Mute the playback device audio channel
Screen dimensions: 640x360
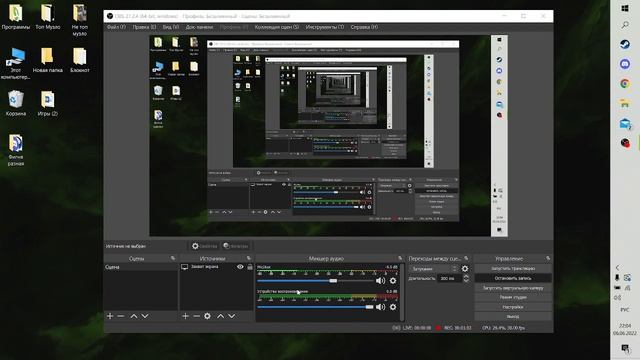(x=380, y=307)
